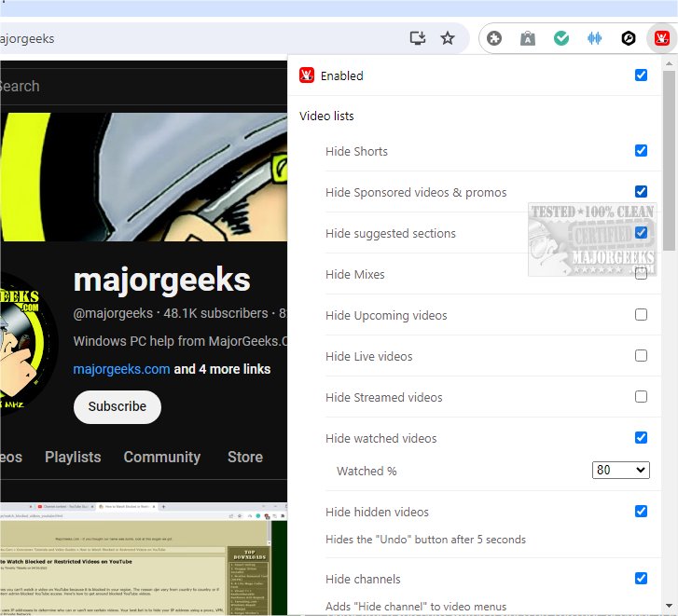
Task: Toggle Hide Sponsored videos & promos
Action: [641, 191]
